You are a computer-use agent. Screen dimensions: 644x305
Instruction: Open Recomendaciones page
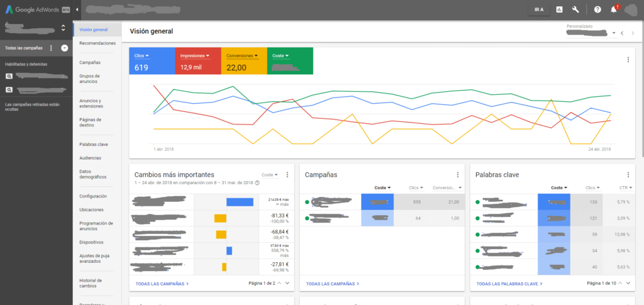click(97, 43)
